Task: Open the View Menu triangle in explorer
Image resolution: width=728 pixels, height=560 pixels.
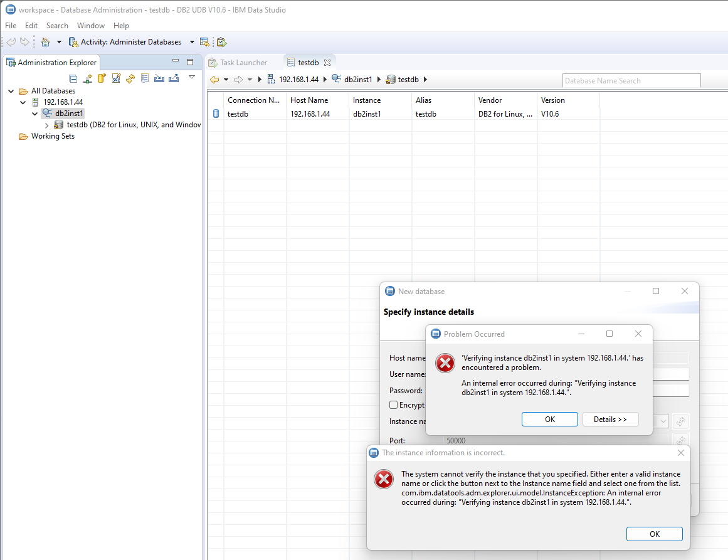Action: click(x=192, y=77)
